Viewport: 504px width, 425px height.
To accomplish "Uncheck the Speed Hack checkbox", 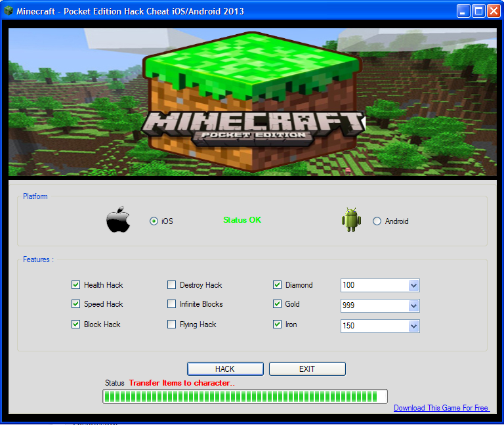I will pos(75,303).
